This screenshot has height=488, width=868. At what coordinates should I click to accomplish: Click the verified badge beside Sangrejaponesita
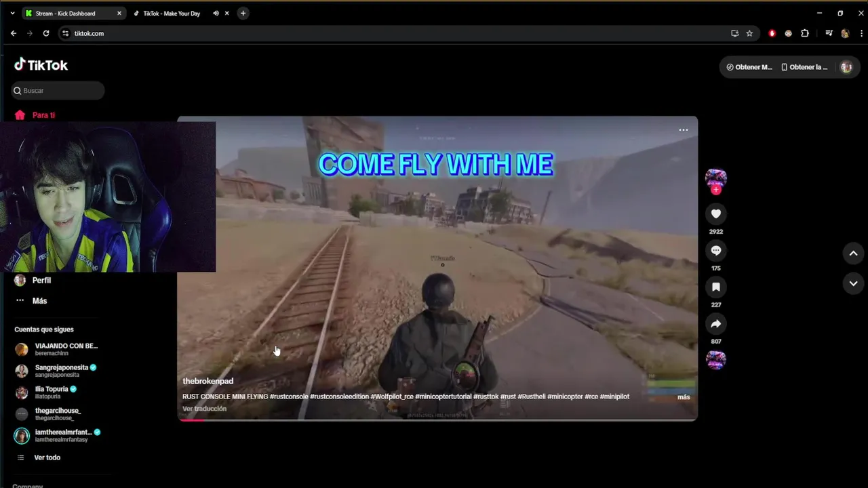pos(94,367)
